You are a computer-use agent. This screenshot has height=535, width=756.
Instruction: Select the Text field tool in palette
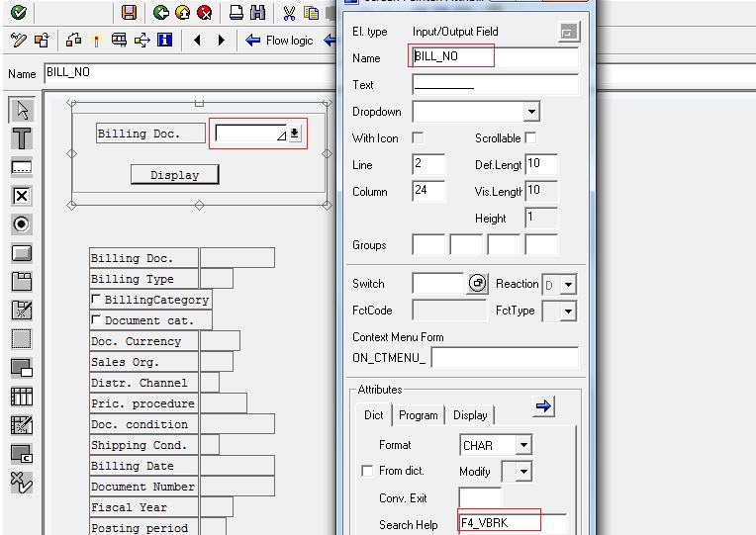point(21,138)
